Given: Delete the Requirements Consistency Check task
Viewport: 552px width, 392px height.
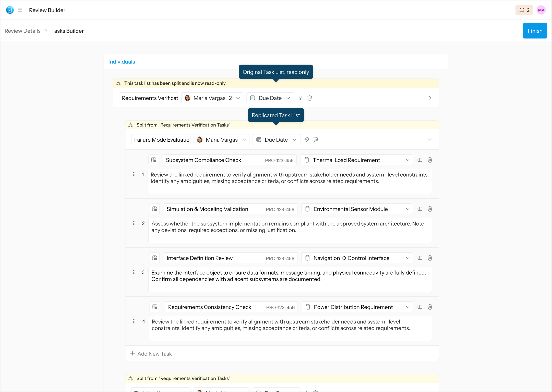Looking at the screenshot, I should click(430, 307).
